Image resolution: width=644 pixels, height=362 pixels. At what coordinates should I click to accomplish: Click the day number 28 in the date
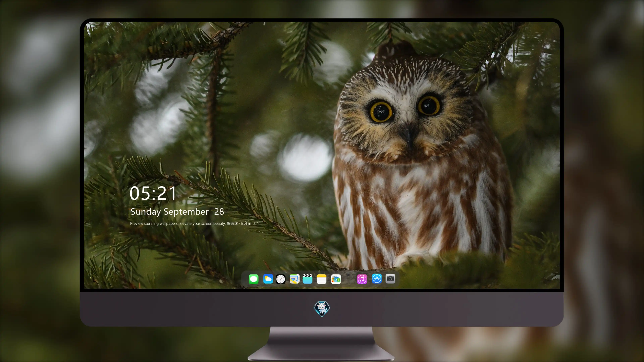tap(219, 212)
